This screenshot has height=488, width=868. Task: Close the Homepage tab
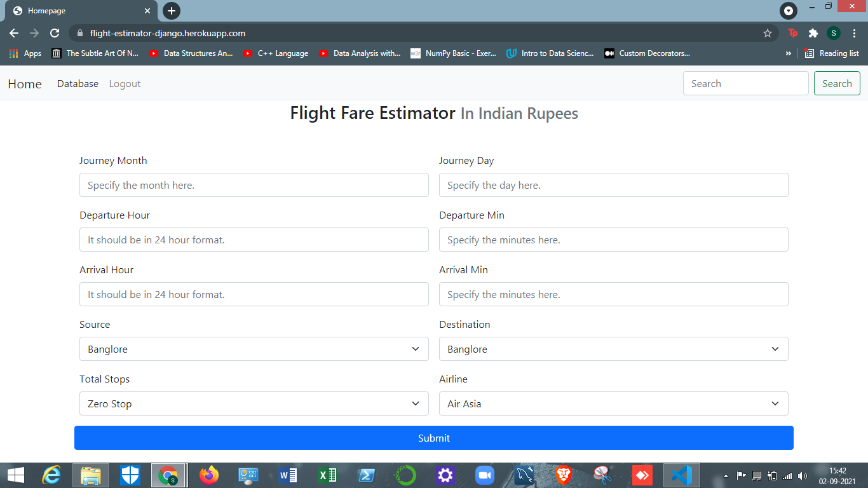click(147, 11)
